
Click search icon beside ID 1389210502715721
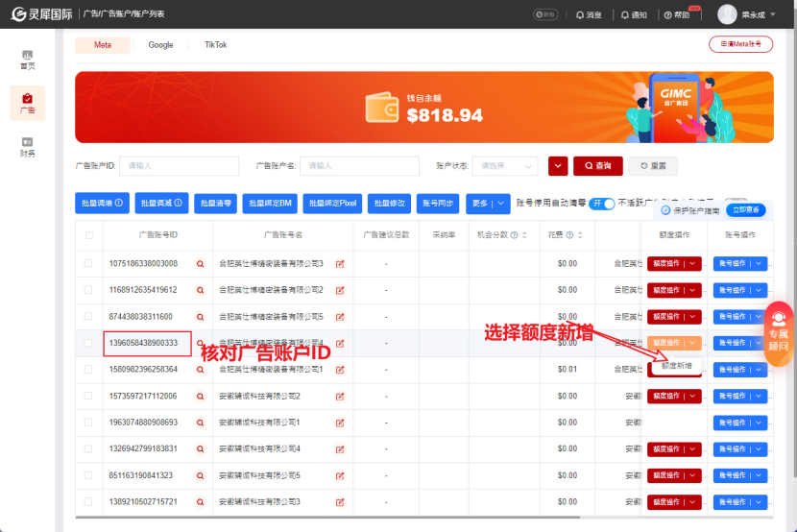(x=201, y=502)
